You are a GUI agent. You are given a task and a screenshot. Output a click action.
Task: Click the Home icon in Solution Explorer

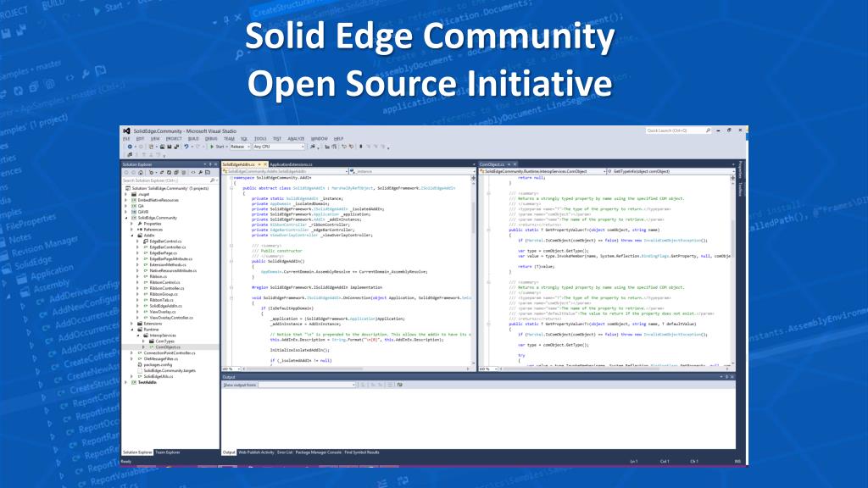pos(142,173)
